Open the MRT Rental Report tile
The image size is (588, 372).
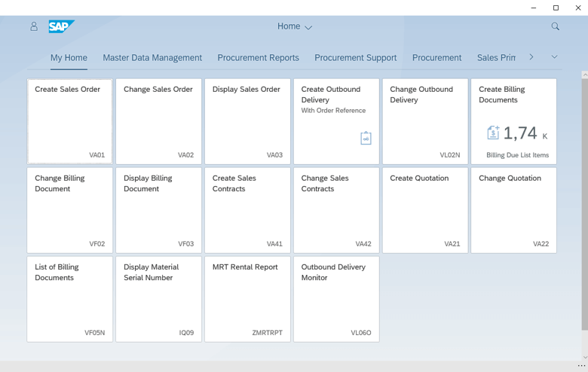click(247, 299)
